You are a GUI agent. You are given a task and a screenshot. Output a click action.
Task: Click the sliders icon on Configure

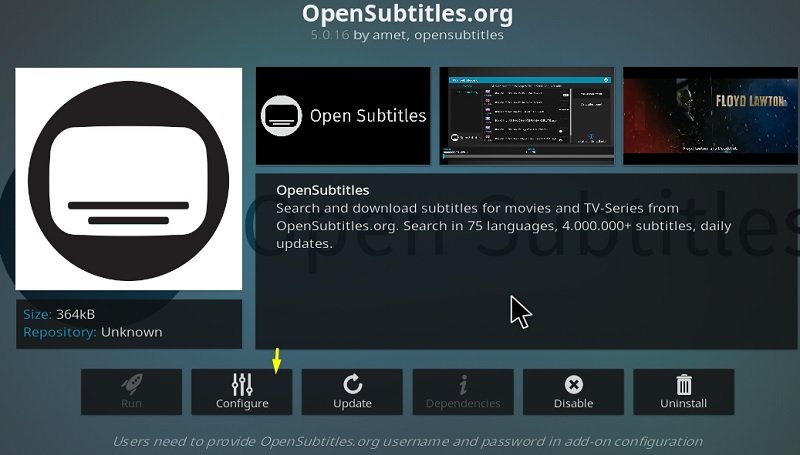[x=242, y=385]
